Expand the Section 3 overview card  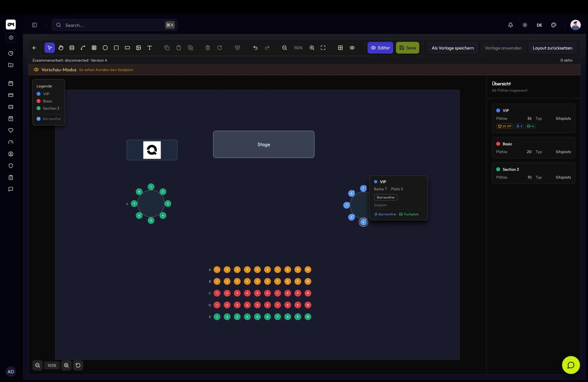click(533, 173)
